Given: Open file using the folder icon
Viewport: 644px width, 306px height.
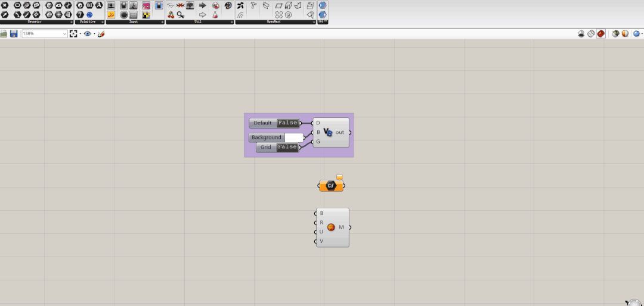Looking at the screenshot, I should click(x=4, y=33).
